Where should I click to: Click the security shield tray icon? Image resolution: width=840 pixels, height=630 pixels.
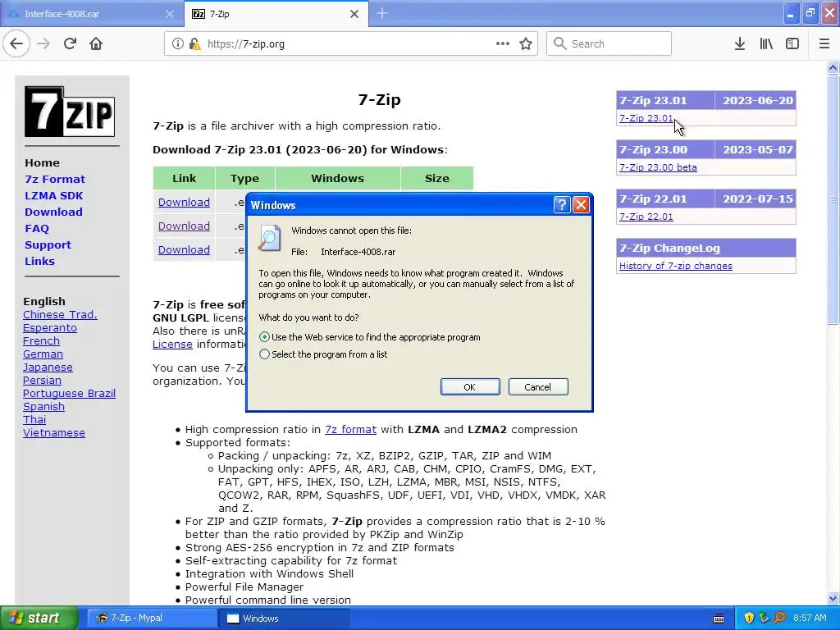(749, 618)
